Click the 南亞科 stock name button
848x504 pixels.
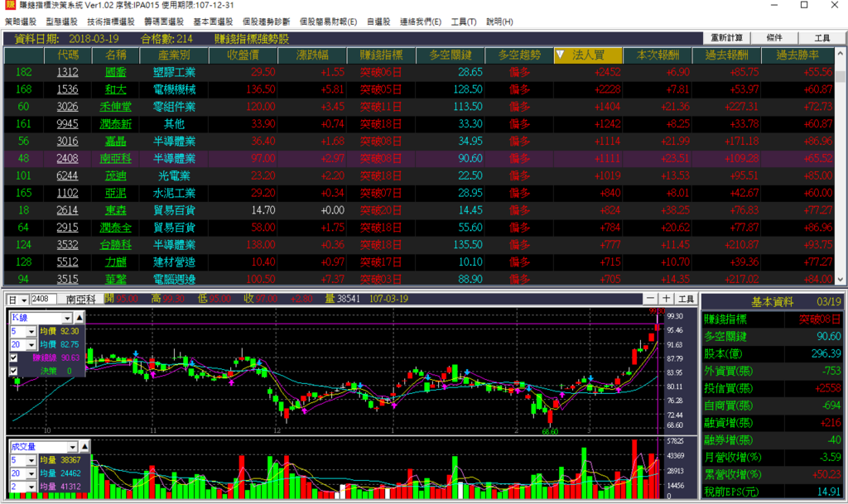click(x=81, y=299)
